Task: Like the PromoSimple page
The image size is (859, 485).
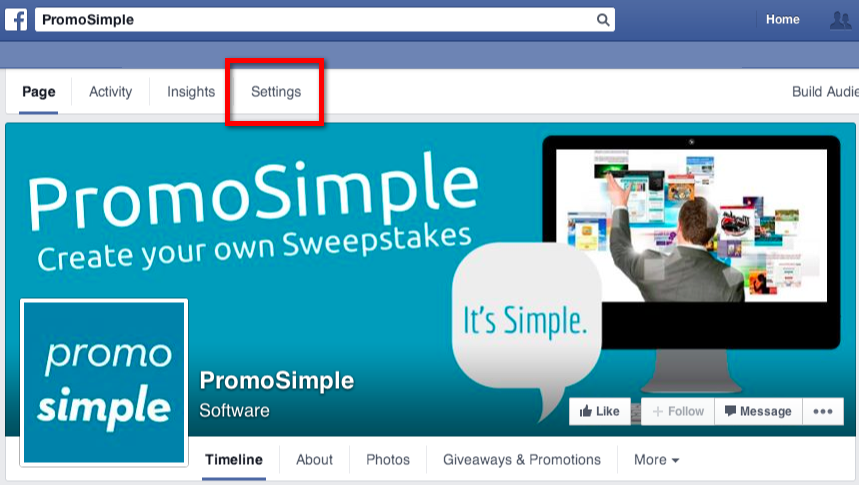Action: 600,411
